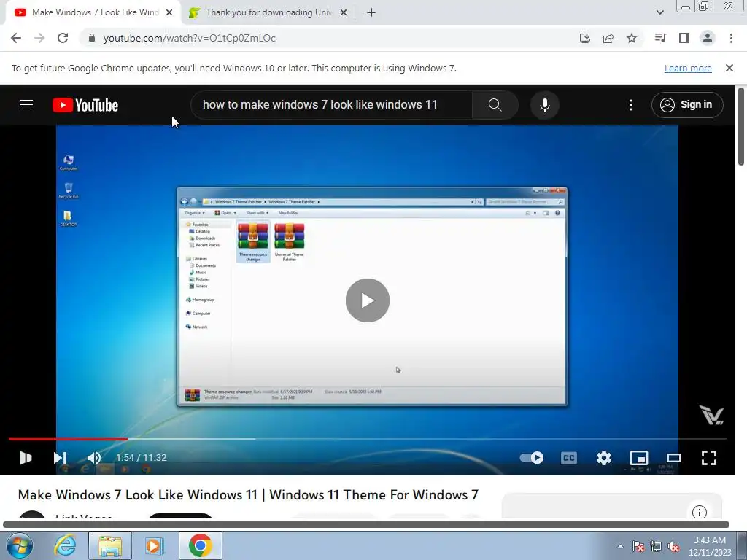747x560 pixels.
Task: Go back to the previous page
Action: [x=16, y=38]
